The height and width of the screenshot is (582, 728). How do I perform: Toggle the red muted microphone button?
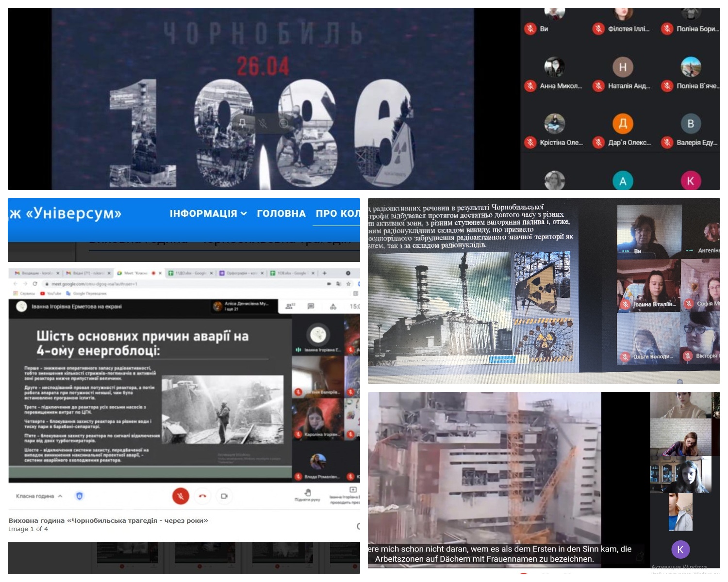coord(181,496)
